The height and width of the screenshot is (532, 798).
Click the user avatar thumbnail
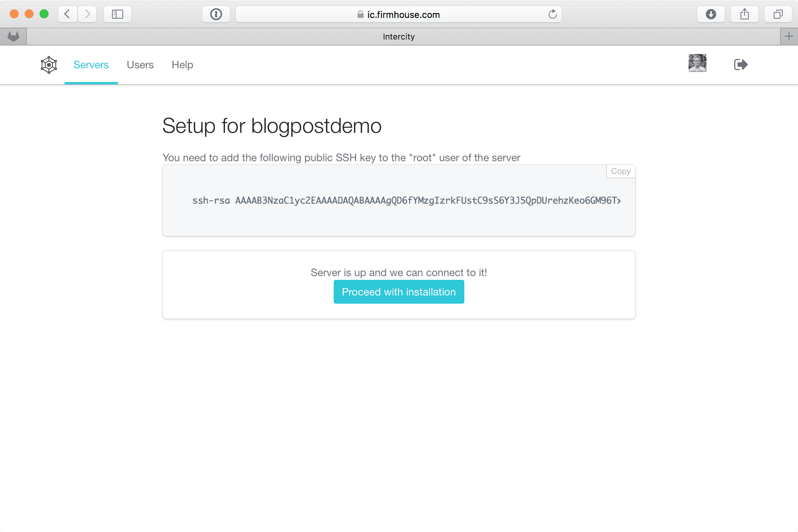pyautogui.click(x=697, y=63)
